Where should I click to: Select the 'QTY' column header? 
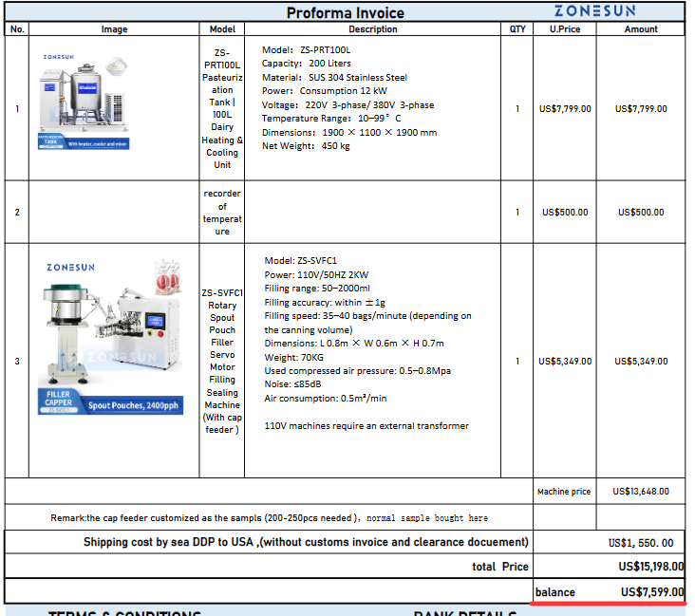[517, 29]
